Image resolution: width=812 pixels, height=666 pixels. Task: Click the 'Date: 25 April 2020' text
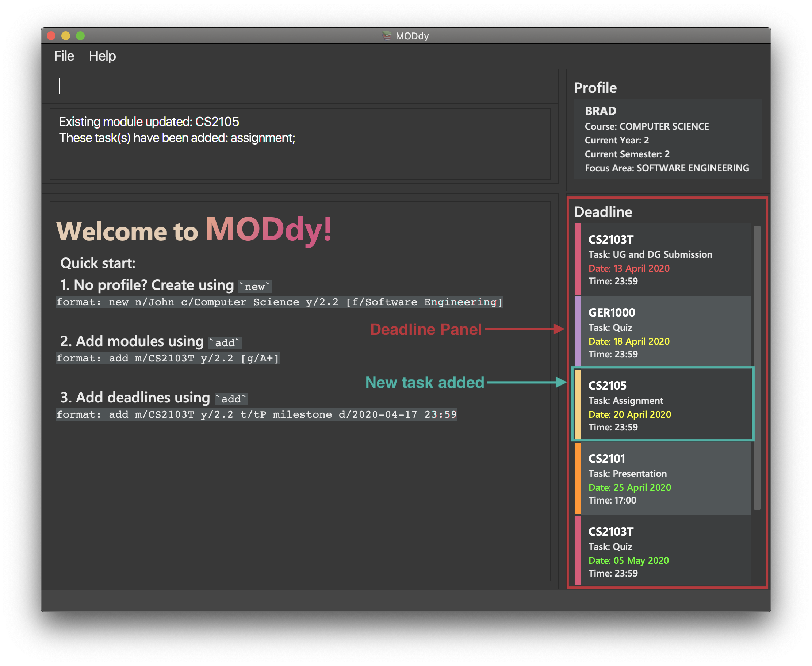coord(630,487)
